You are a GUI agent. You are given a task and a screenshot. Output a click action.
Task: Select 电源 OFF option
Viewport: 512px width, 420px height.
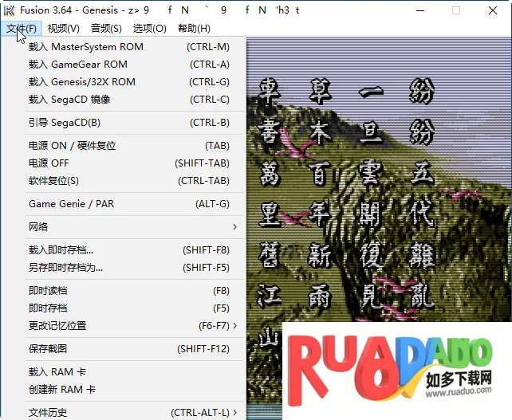[49, 163]
